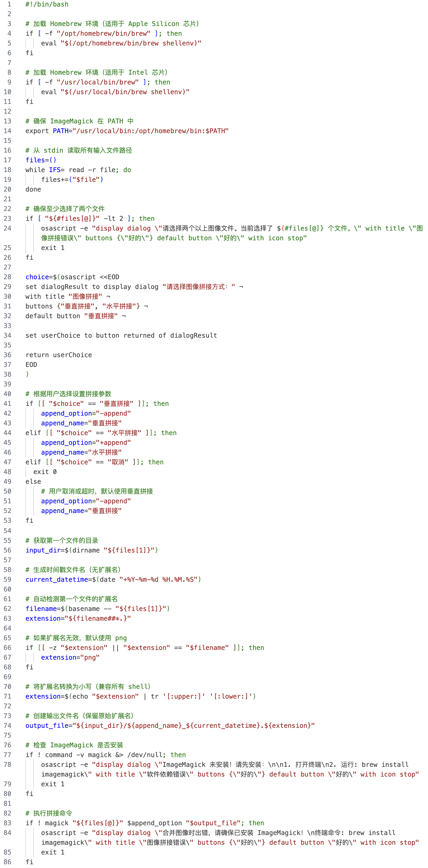This screenshot has width=428, height=868.
Task: Click line number 14 in the gutter
Action: (x=7, y=131)
